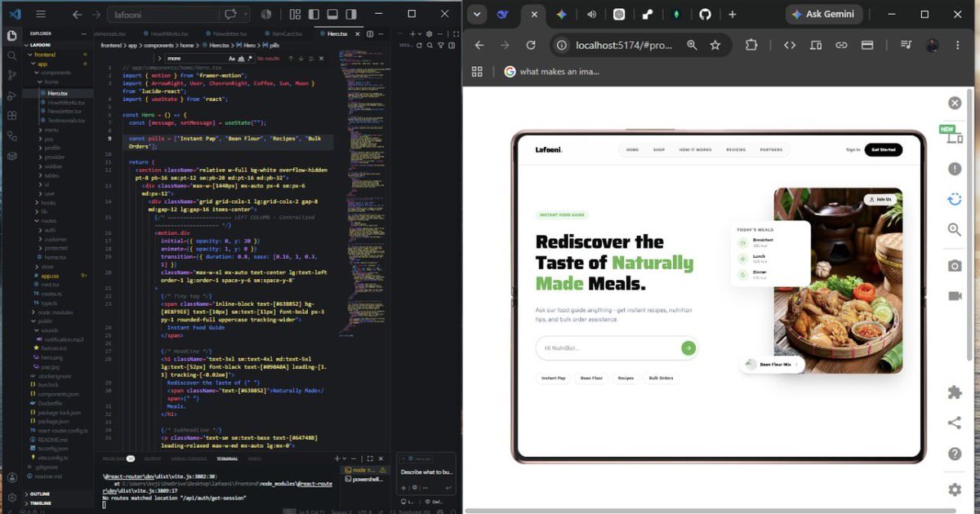
Task: Close the device preview side toolbar
Action: click(x=955, y=103)
